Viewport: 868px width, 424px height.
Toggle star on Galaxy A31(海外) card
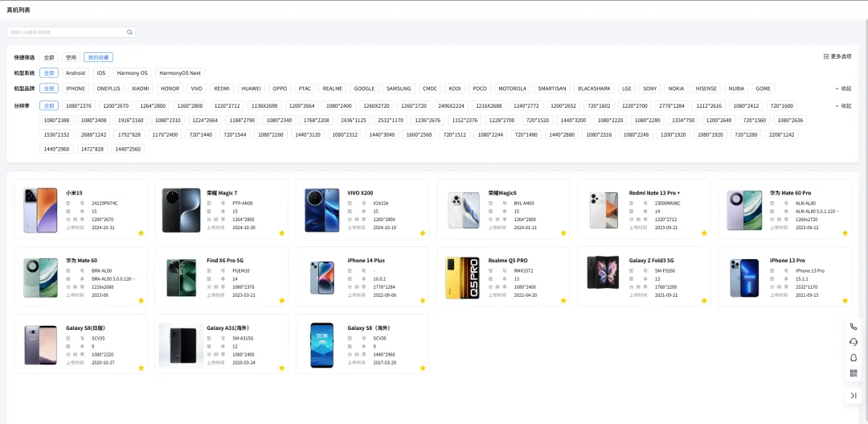point(282,368)
